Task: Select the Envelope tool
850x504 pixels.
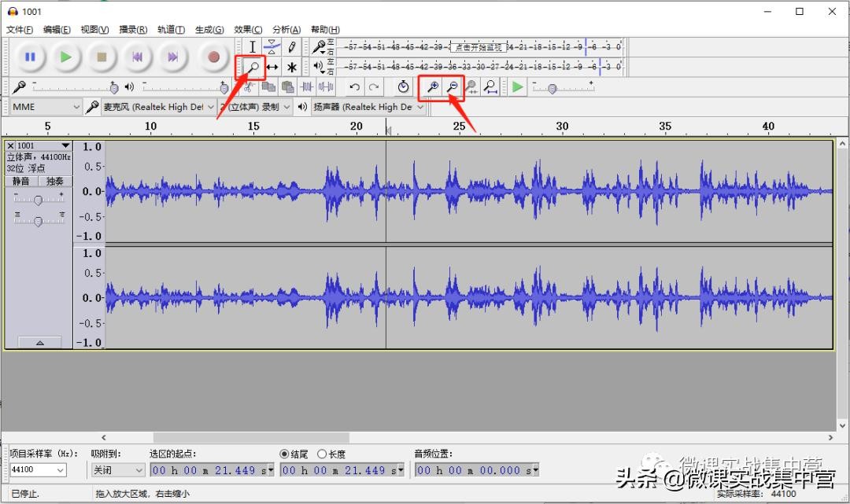Action: (272, 47)
